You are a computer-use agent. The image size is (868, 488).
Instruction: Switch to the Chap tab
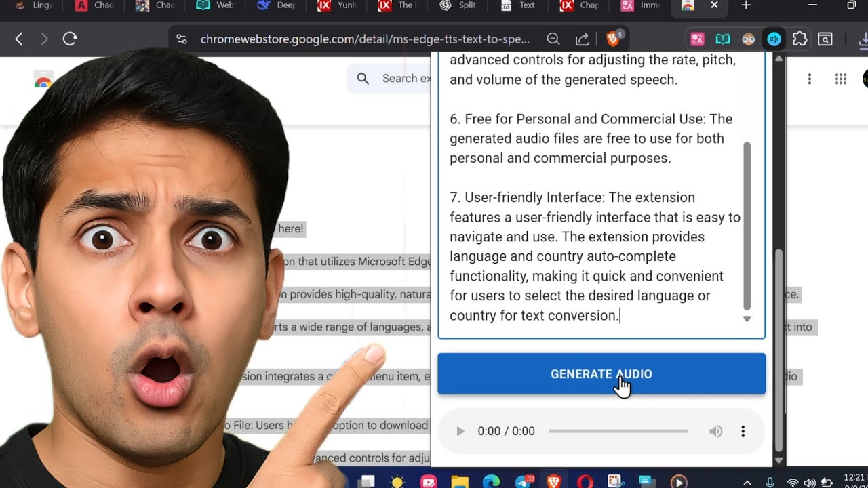580,5
